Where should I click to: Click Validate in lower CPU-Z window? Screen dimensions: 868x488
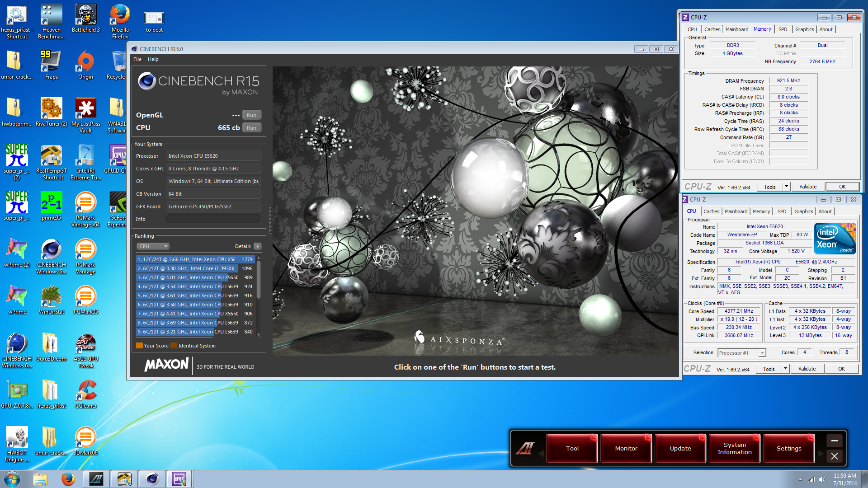[807, 369]
